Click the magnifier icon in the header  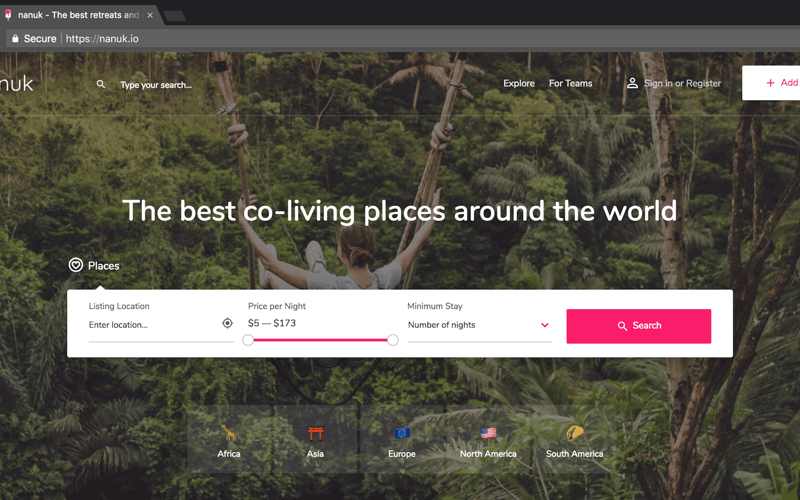101,84
